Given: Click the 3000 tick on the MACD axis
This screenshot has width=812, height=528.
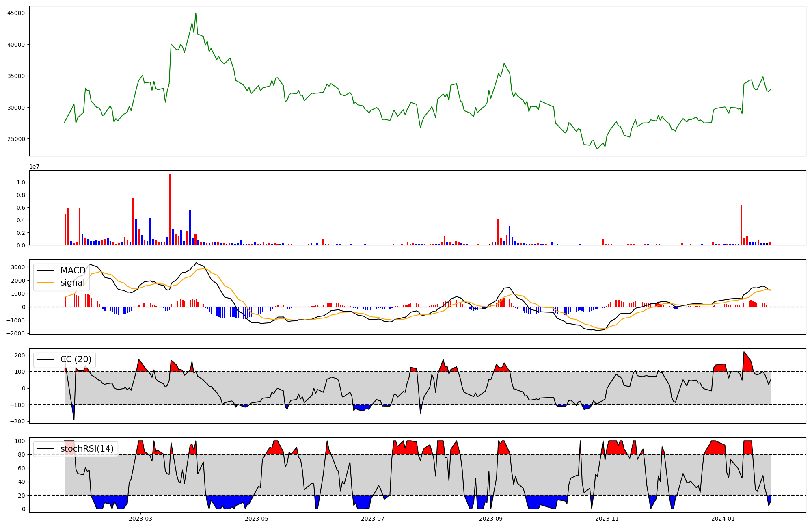Looking at the screenshot, I should pos(18,267).
